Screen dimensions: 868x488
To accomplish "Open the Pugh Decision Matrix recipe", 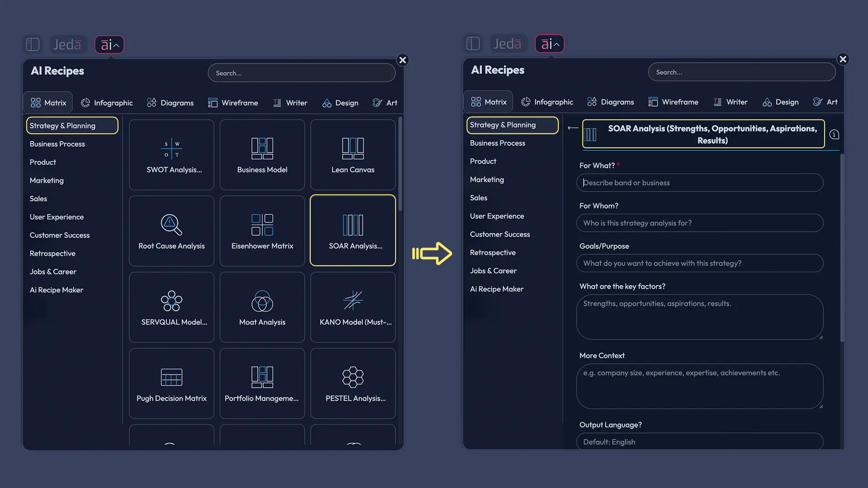I will point(171,383).
